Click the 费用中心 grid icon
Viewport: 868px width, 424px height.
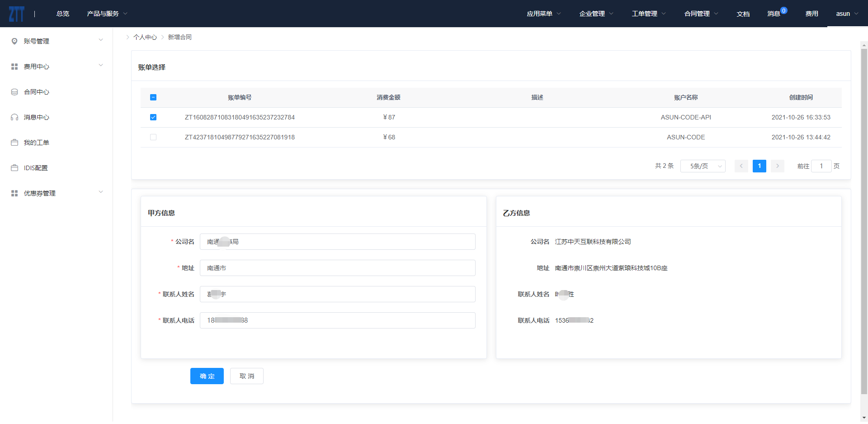(x=14, y=67)
